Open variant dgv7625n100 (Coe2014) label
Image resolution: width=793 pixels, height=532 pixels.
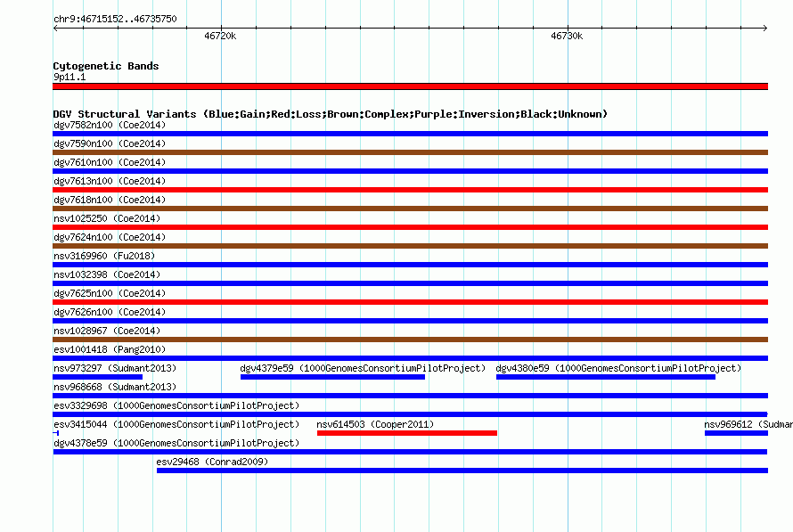110,293
